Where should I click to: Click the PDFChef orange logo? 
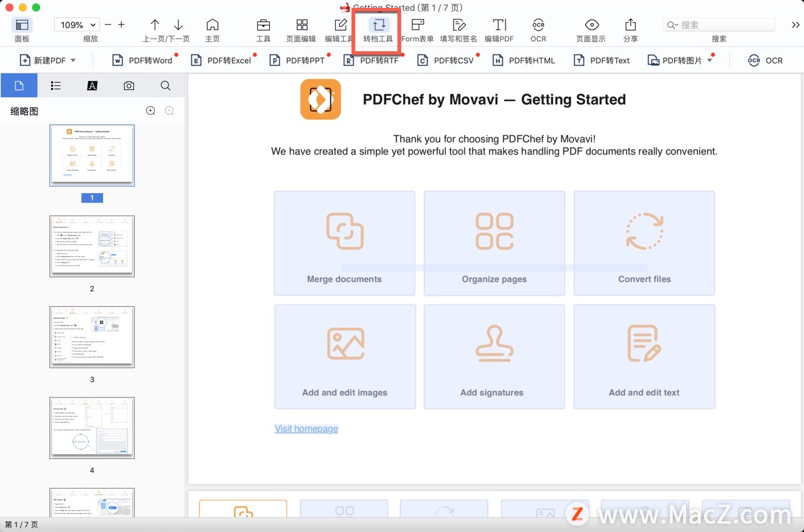[x=320, y=99]
